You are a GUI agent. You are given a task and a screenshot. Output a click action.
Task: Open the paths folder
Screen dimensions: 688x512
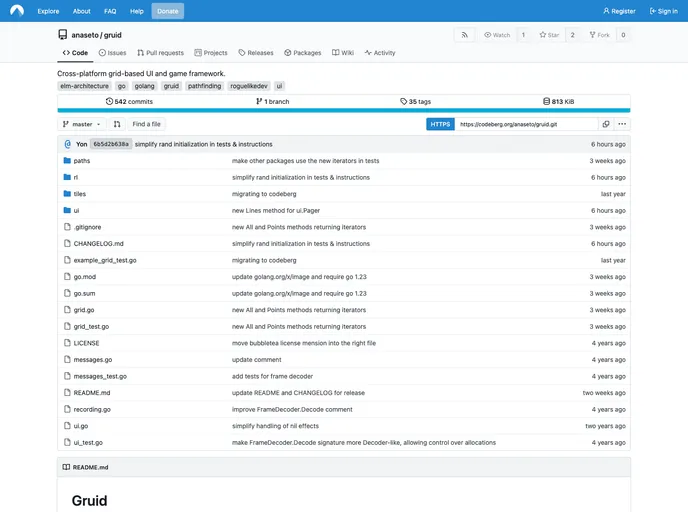pyautogui.click(x=81, y=161)
